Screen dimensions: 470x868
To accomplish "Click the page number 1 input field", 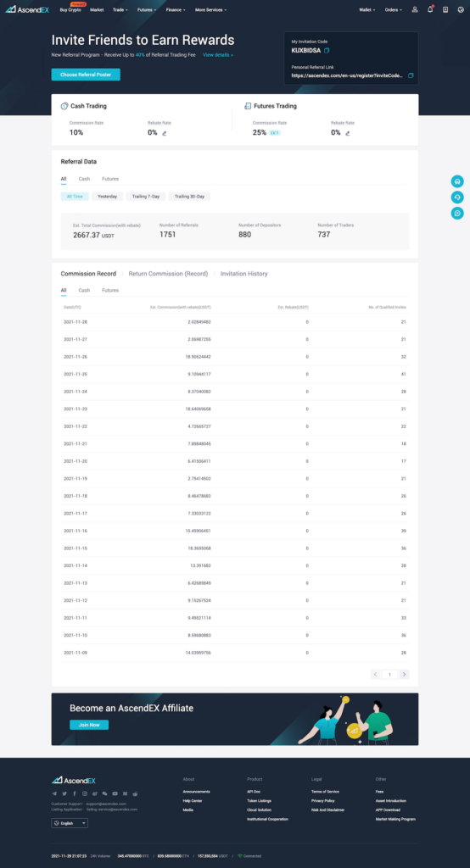I will point(390,674).
